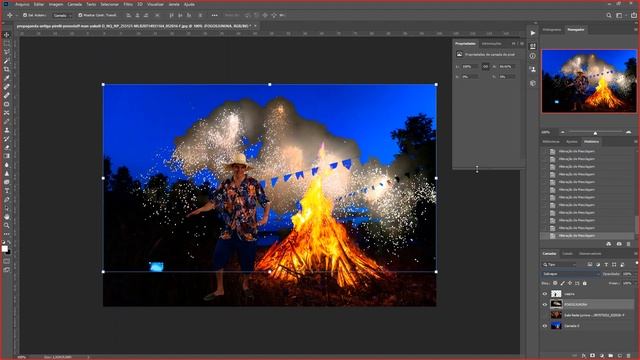Image resolution: width=640 pixels, height=360 pixels.
Task: Open the Info panel icon in dock
Action: (533, 56)
